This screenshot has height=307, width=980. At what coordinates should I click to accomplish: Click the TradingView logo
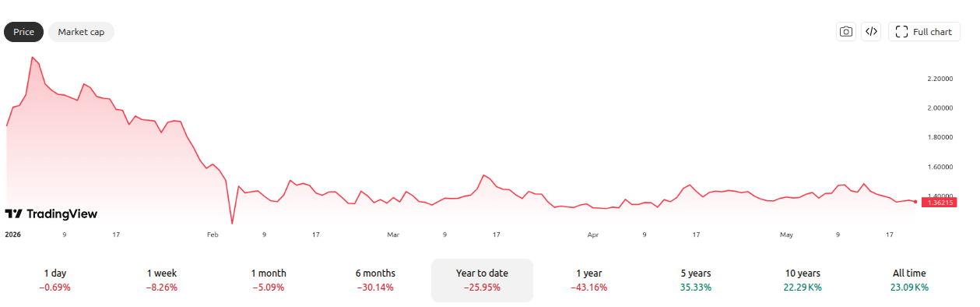coord(51,213)
